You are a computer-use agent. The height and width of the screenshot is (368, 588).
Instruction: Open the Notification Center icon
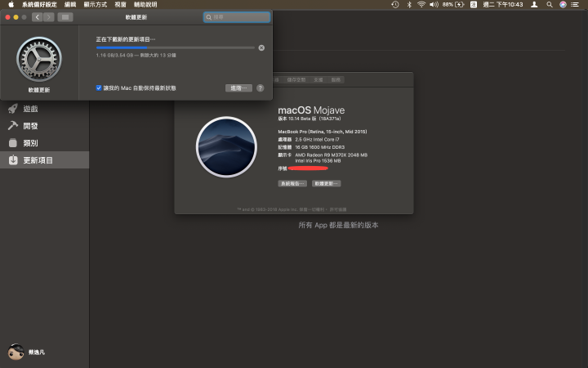tap(575, 5)
